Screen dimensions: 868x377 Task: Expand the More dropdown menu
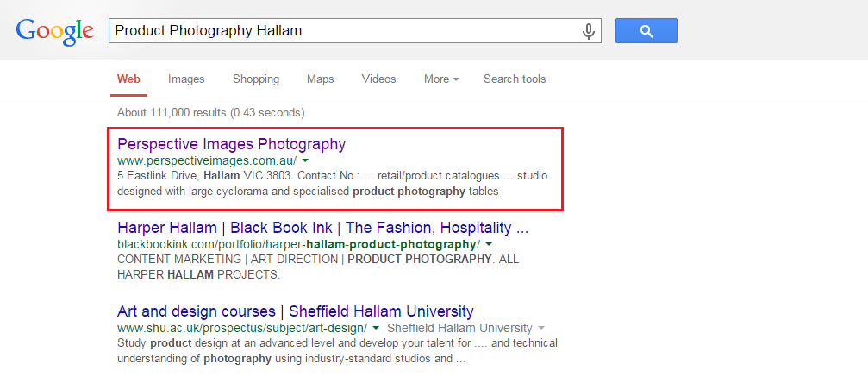pyautogui.click(x=441, y=79)
